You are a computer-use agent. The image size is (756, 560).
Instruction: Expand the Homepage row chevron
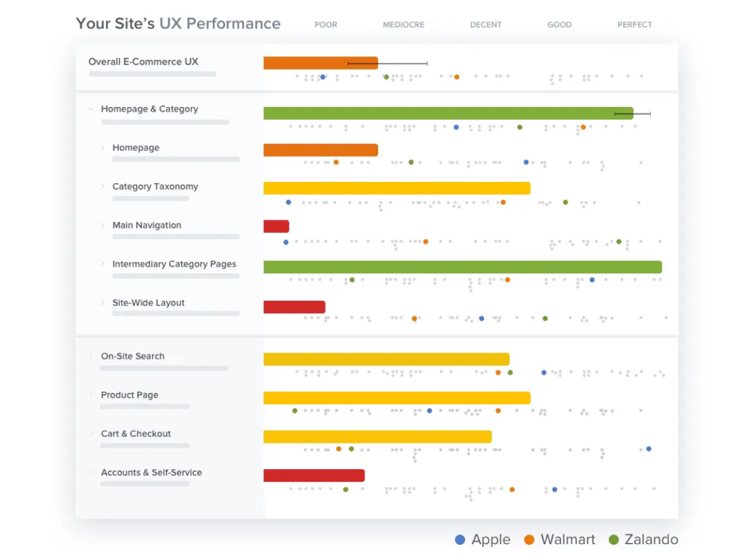(102, 148)
